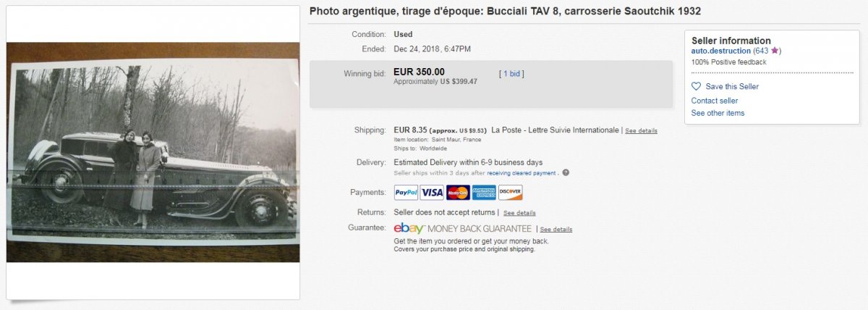
Task: Click the heart icon beside Save this Seller
Action: pyautogui.click(x=697, y=86)
